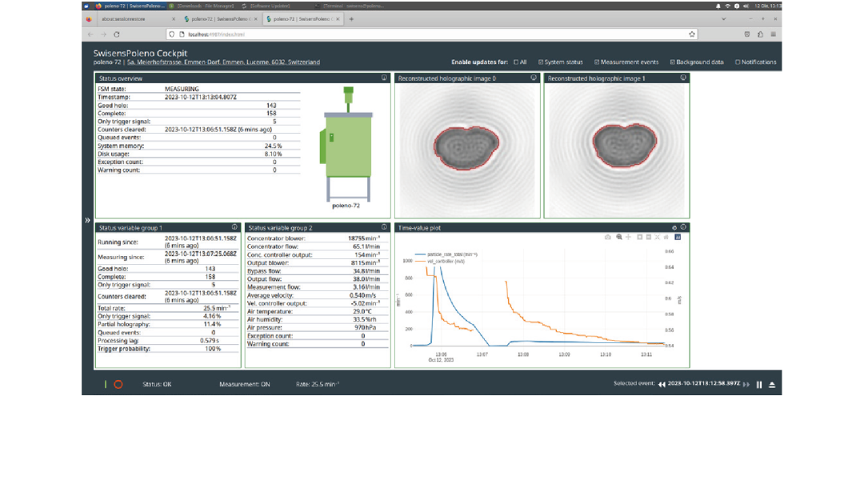This screenshot has height=504, width=864.
Task: Open info icon on Reconstructed holographic image 0
Action: tap(534, 78)
